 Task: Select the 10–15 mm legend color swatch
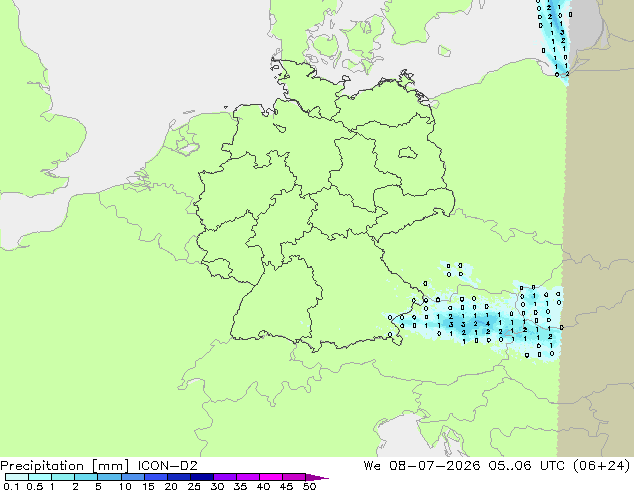(132, 477)
